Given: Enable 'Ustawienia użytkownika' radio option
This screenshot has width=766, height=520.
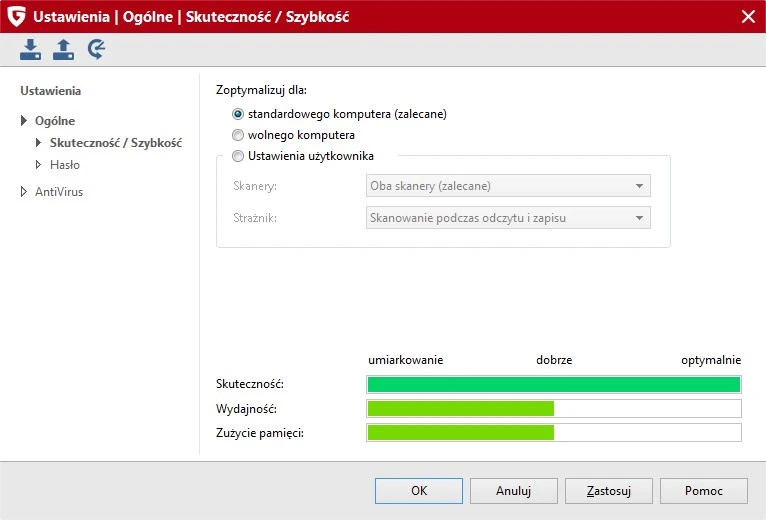Looking at the screenshot, I should (x=238, y=156).
